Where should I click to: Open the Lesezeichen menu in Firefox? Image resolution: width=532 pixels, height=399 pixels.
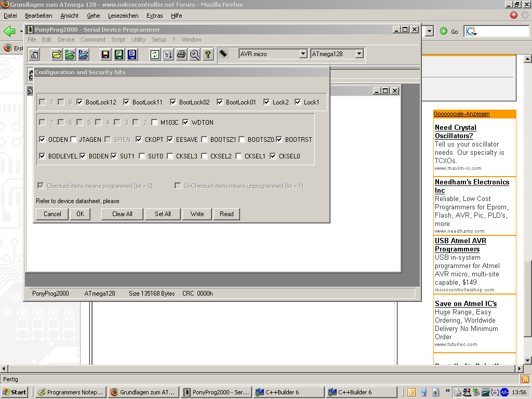coord(123,16)
